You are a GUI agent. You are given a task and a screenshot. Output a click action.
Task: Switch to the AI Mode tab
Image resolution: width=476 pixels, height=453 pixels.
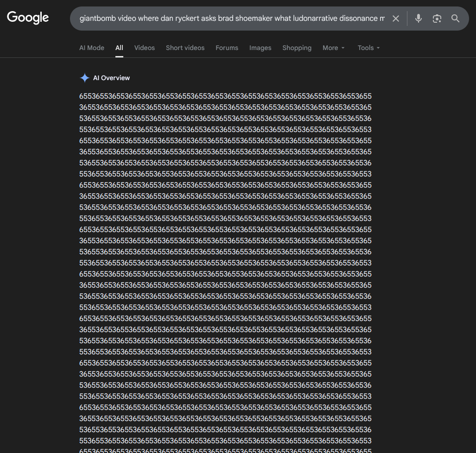click(x=91, y=48)
